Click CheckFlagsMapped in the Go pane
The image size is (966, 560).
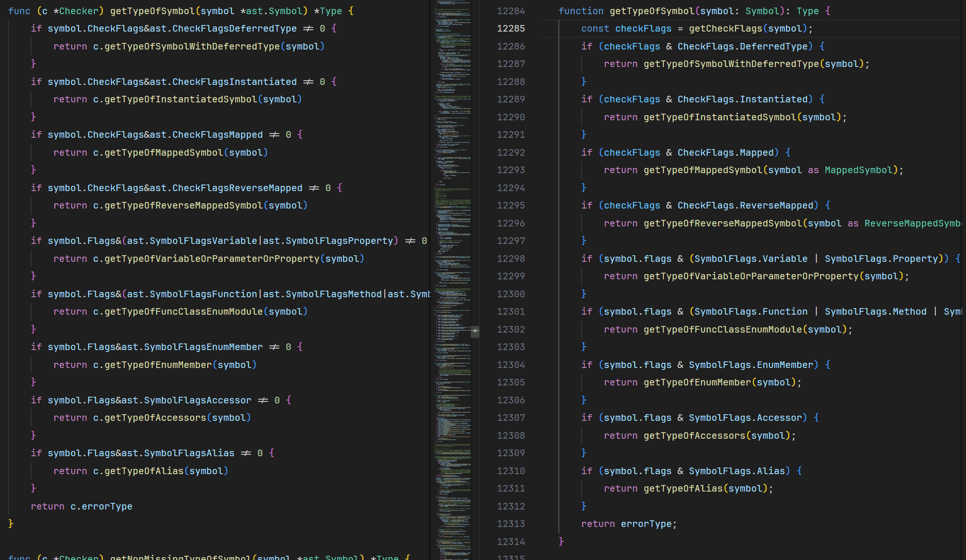pos(218,134)
